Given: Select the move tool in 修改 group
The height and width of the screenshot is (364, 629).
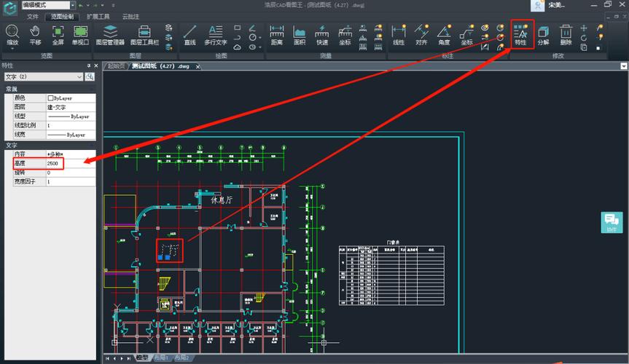Looking at the screenshot, I should (x=584, y=28).
